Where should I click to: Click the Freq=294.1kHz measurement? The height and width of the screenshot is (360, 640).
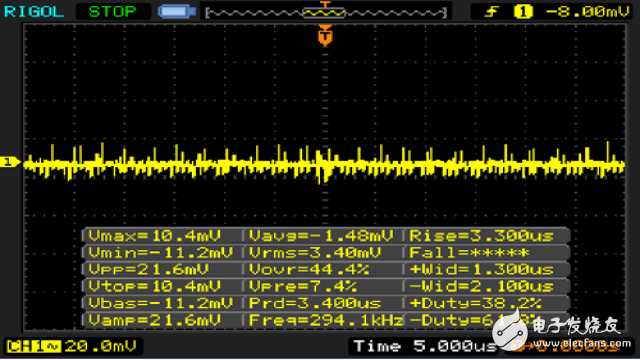pyautogui.click(x=326, y=320)
